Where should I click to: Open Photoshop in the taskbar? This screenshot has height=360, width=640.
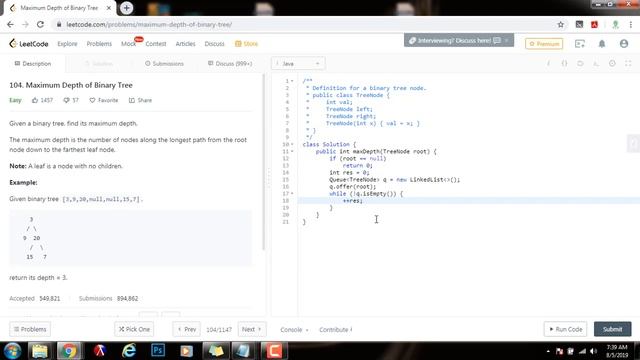pyautogui.click(x=158, y=351)
